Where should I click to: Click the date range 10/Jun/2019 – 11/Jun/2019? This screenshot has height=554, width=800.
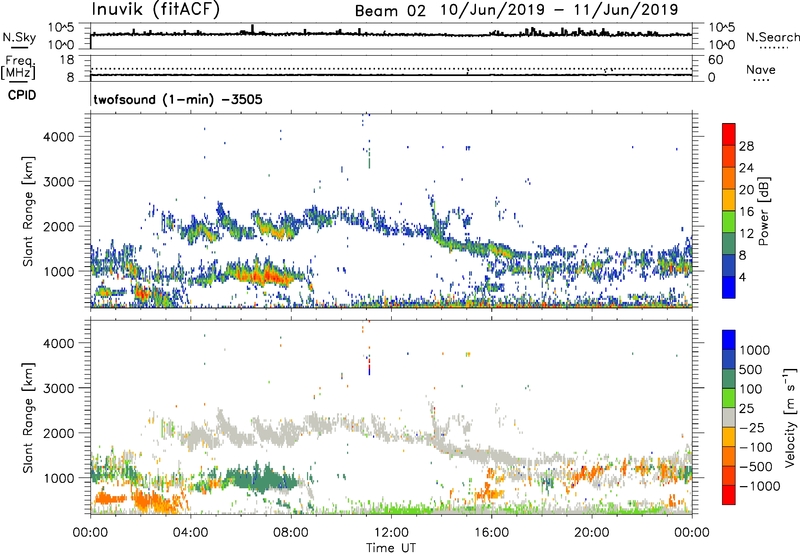(559, 10)
